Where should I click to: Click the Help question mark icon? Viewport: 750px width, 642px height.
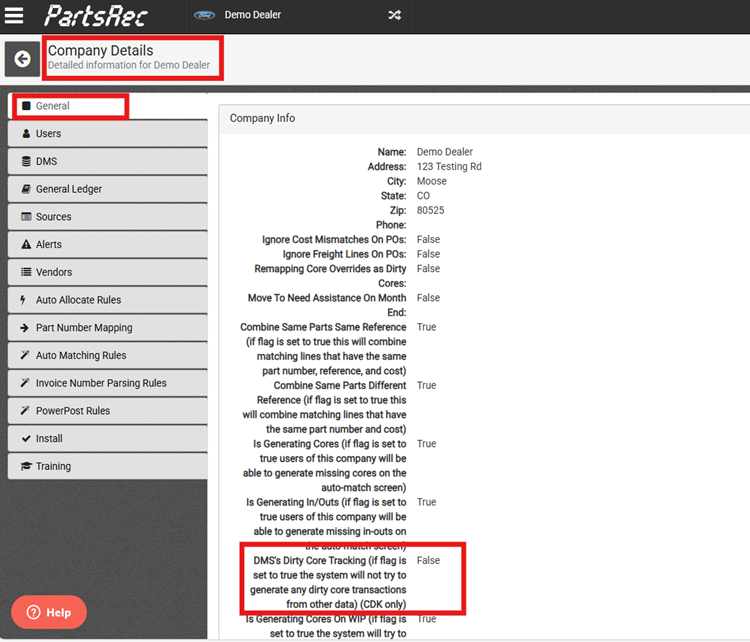point(33,612)
